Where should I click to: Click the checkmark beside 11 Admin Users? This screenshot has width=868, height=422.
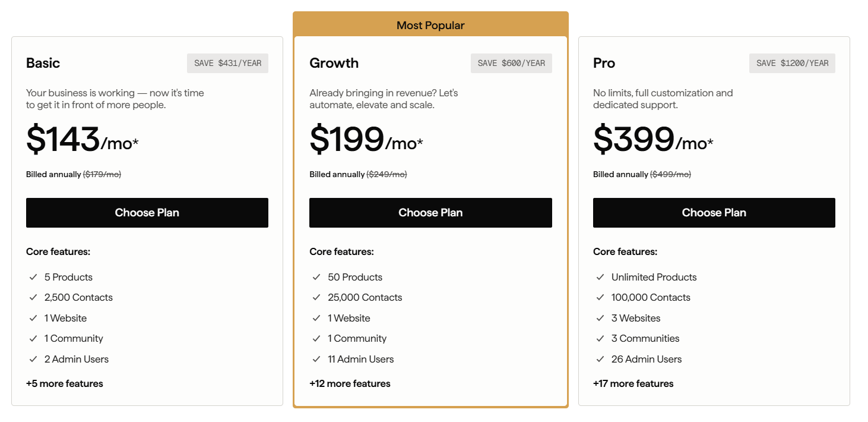pos(316,359)
